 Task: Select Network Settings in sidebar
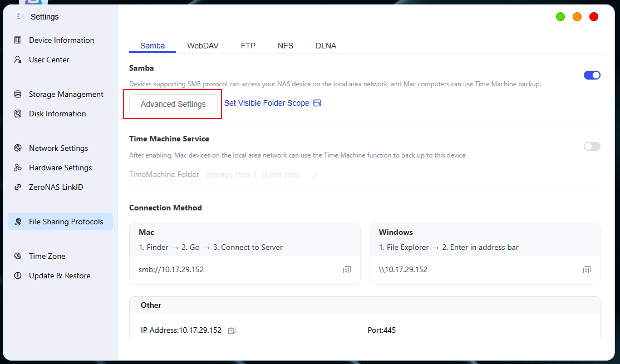coord(61,148)
